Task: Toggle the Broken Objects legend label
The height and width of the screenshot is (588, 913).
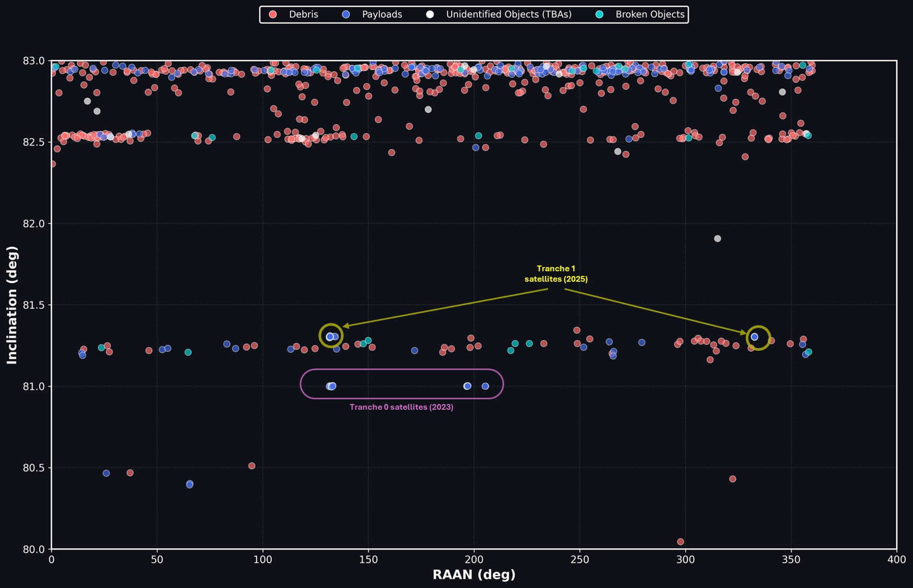Action: point(650,15)
